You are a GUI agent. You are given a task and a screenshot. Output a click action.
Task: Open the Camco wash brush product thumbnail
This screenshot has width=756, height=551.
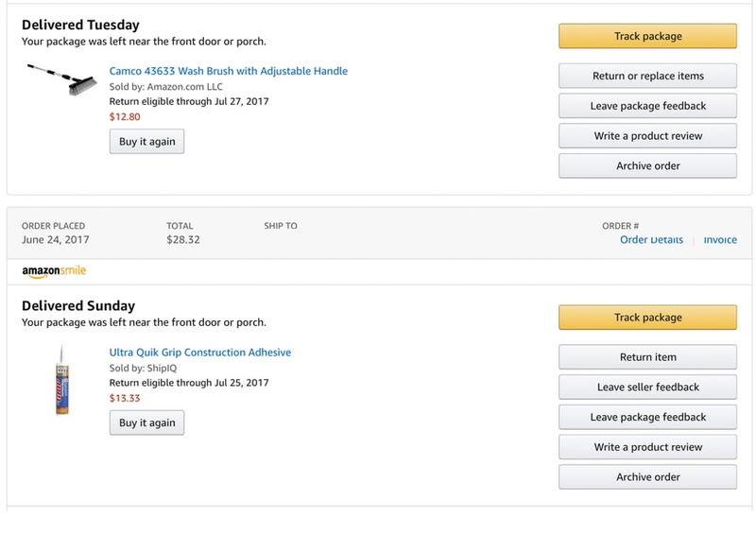pos(61,79)
